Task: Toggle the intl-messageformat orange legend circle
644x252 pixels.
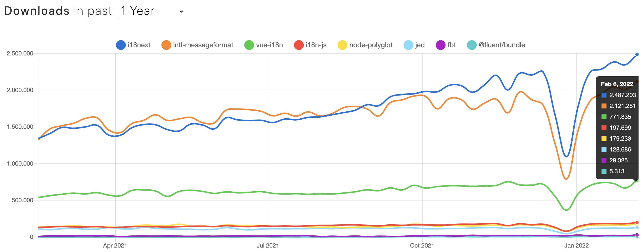Action: 166,45
